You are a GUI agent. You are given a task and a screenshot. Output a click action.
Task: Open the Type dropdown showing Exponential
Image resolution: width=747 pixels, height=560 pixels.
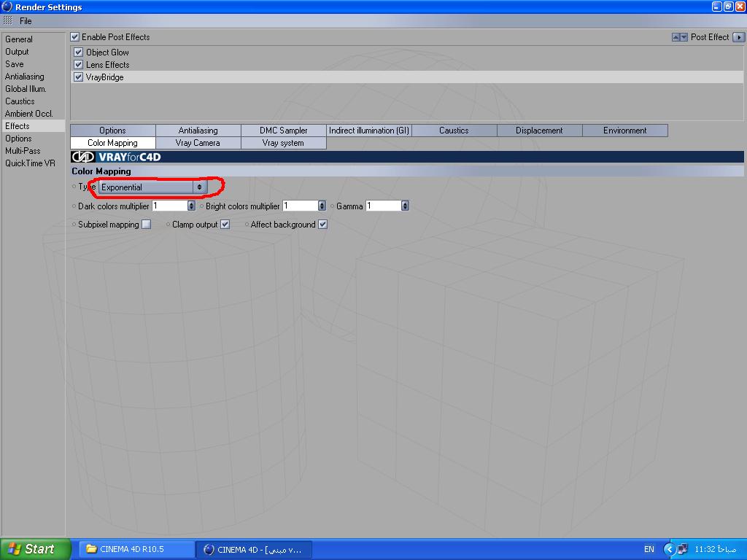[x=153, y=187]
